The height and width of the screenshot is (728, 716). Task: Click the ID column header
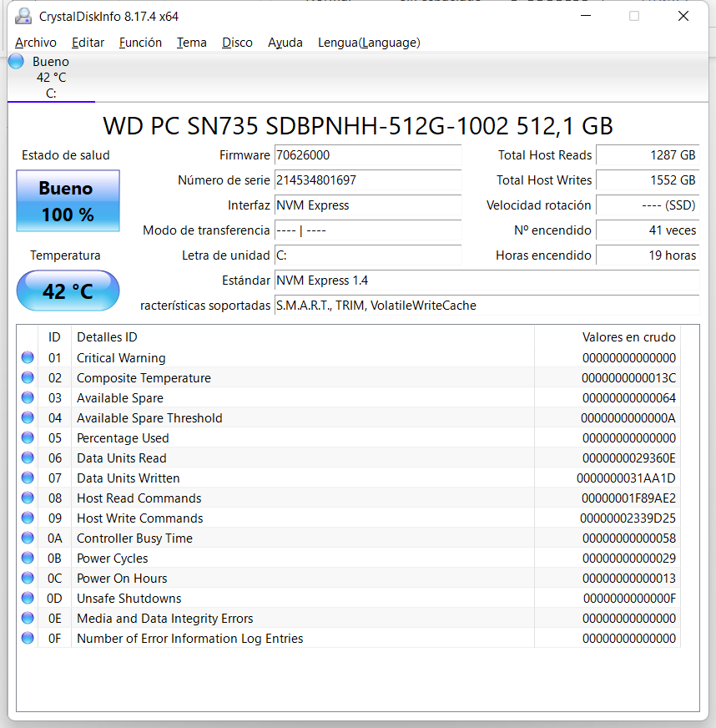(54, 337)
